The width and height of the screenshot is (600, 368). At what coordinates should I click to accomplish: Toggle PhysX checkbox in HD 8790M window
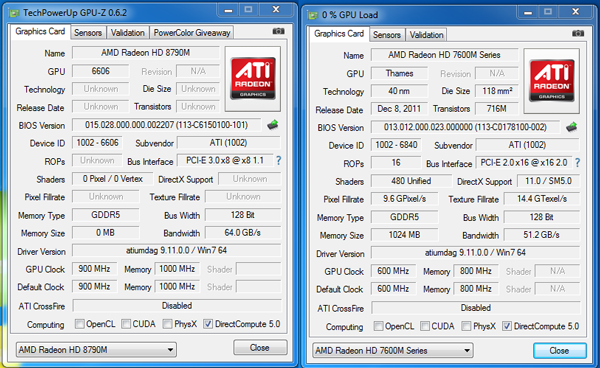tap(167, 324)
